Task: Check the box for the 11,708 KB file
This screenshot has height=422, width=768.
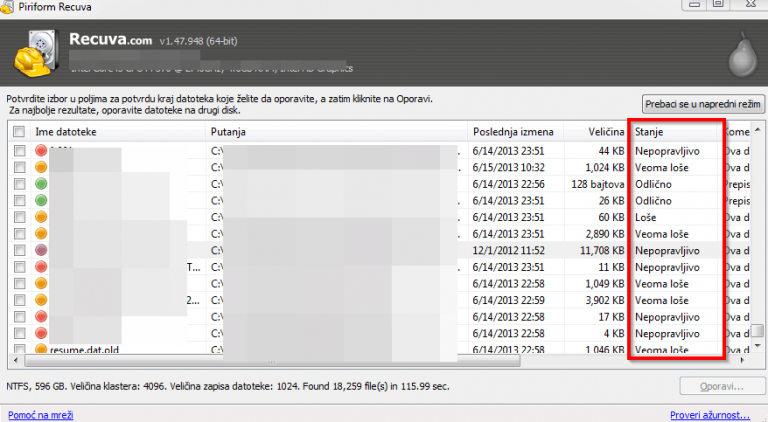Action: 19,251
